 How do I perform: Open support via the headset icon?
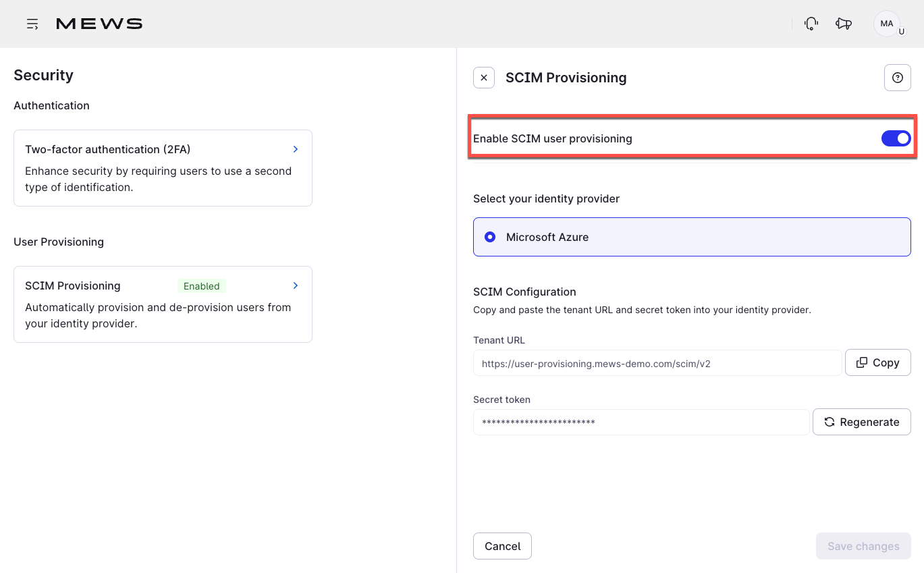(x=810, y=23)
